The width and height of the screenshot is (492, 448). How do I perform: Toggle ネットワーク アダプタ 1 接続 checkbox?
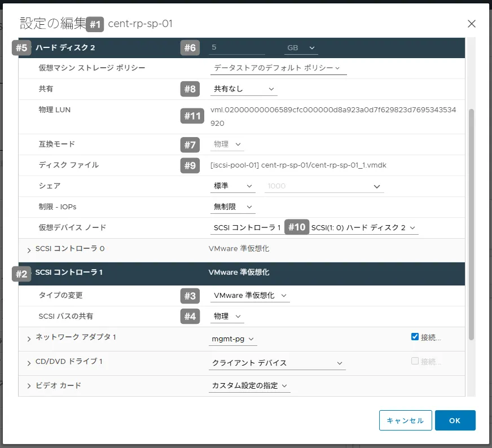coord(415,337)
